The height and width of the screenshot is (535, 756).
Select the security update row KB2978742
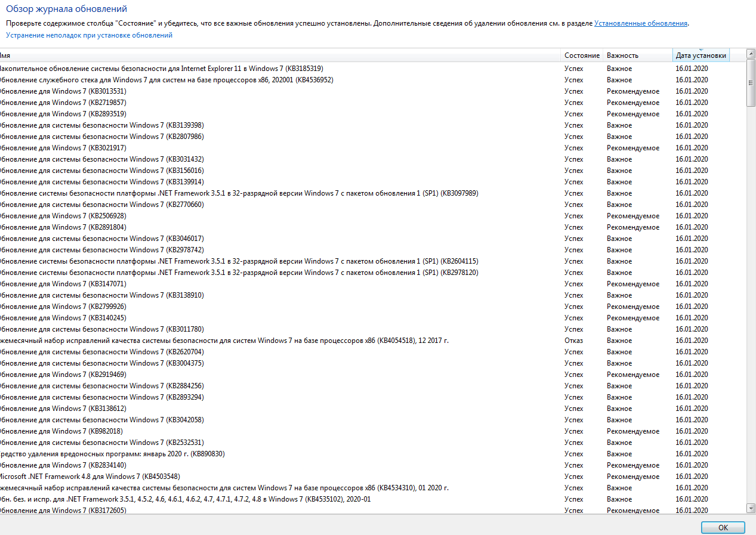point(373,250)
